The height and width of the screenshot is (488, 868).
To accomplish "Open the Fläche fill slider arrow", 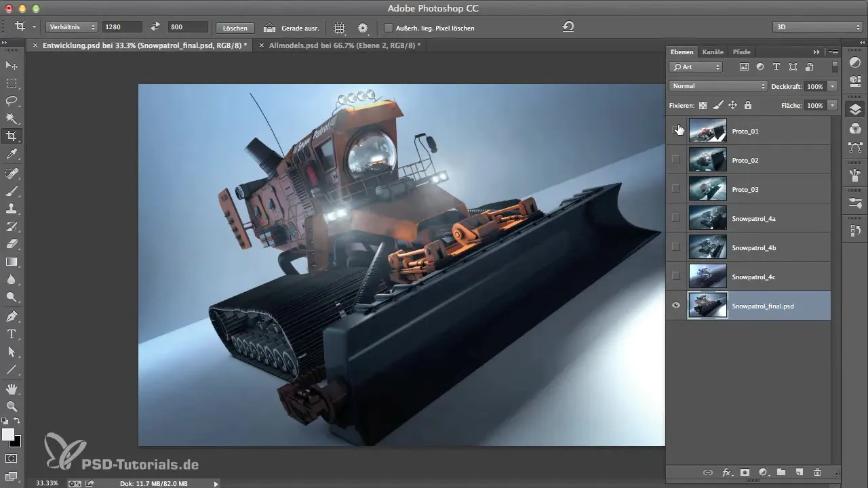I will coord(832,106).
